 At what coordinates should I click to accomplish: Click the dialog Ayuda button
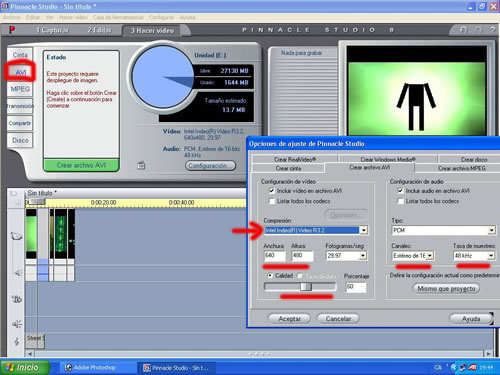[471, 319]
